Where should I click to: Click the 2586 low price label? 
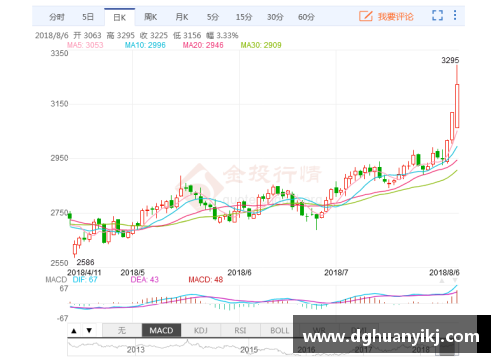click(85, 262)
